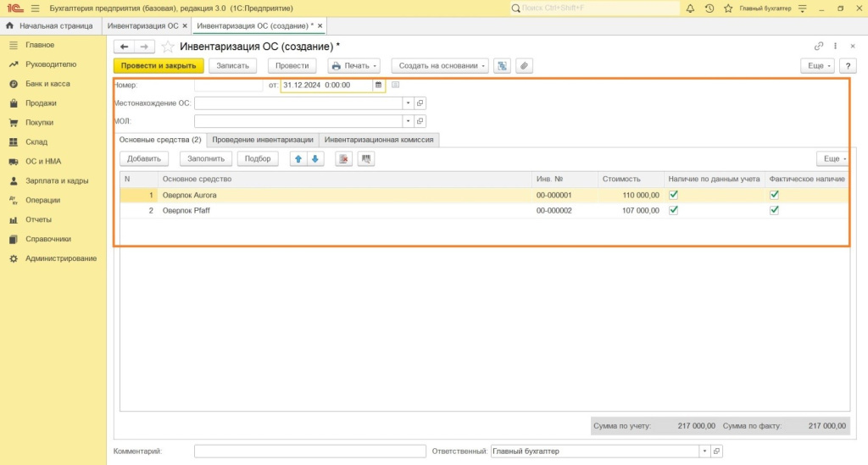The width and height of the screenshot is (868, 465).
Task: Open the history clock icon in the title bar
Action: (709, 8)
